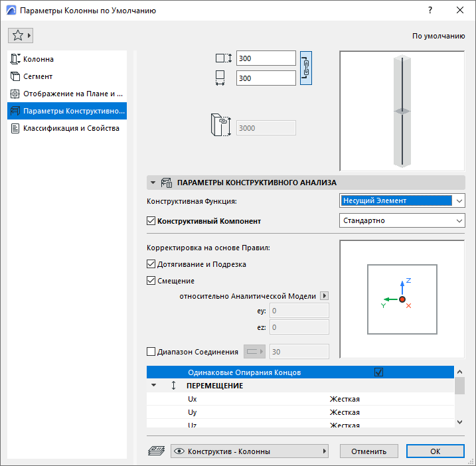This screenshot has height=466, width=476.
Task: Click the 3000 height field
Action: pos(266,128)
